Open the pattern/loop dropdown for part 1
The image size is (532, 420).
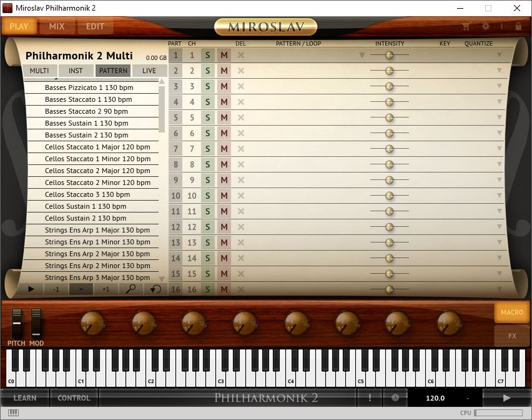point(362,55)
